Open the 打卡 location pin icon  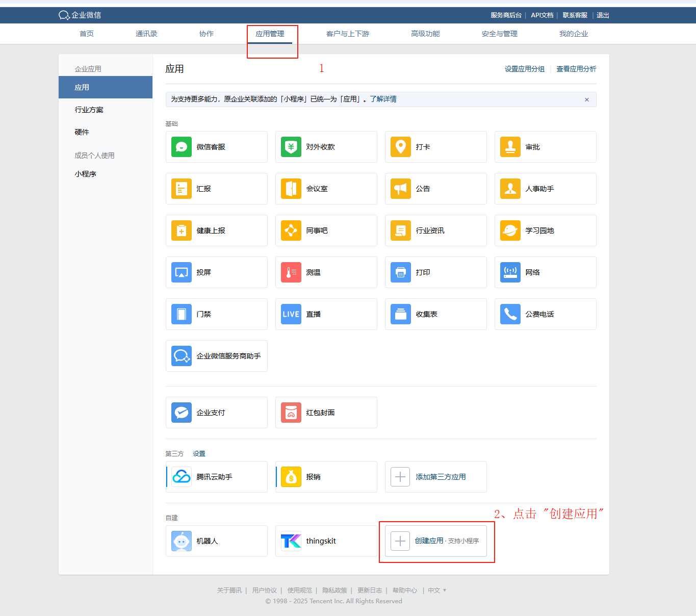point(401,147)
